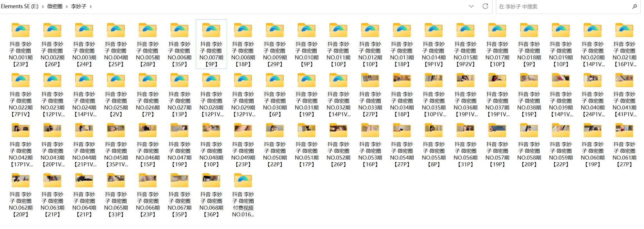Select folder NO.020期
This screenshot has width=644, height=229.
click(x=593, y=44)
